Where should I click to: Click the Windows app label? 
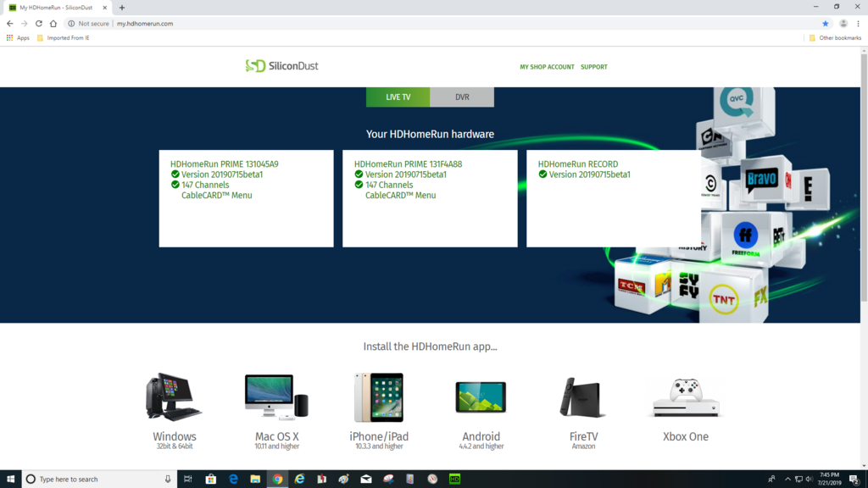coord(175,436)
